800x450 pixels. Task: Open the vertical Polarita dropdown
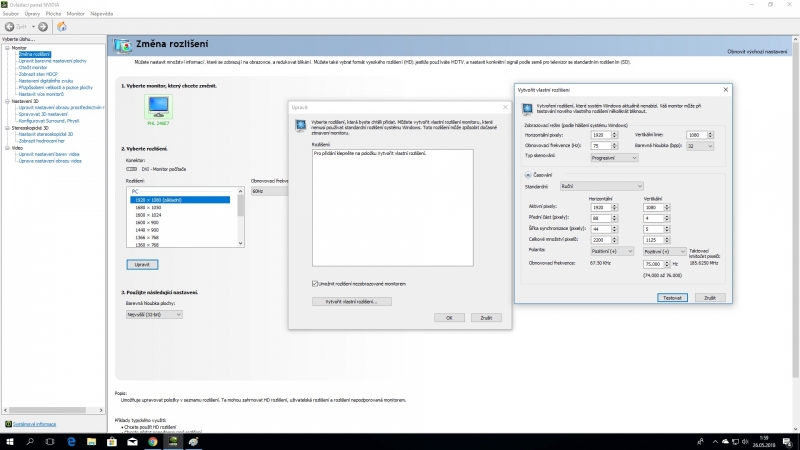point(664,252)
